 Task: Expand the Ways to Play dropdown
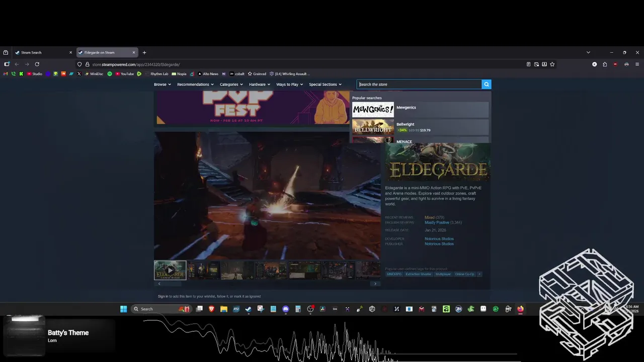click(290, 84)
